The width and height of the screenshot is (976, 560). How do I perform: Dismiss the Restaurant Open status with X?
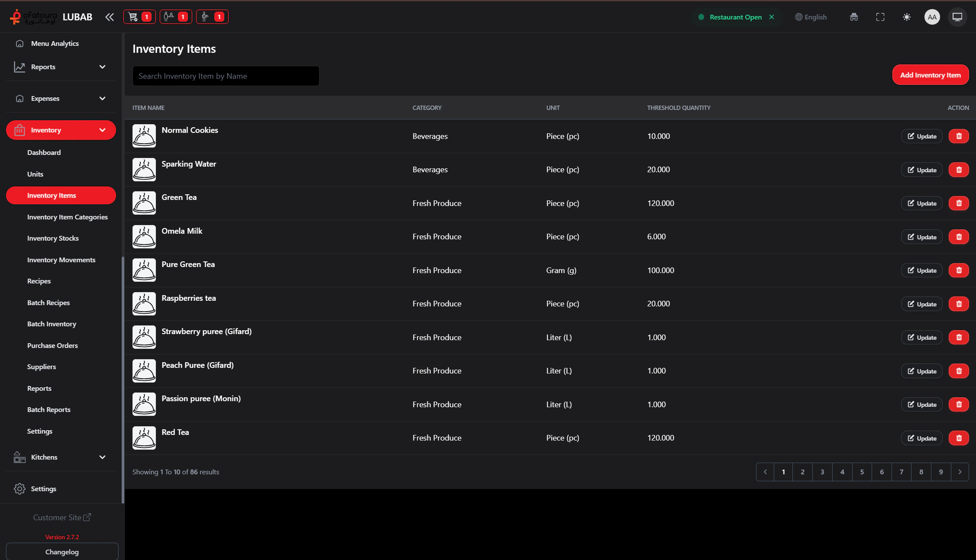point(771,17)
